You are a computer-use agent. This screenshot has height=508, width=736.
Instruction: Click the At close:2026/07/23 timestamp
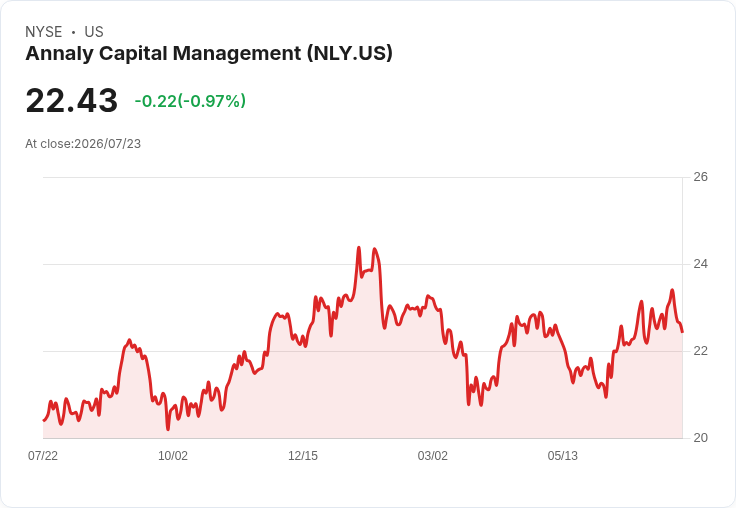pos(83,144)
